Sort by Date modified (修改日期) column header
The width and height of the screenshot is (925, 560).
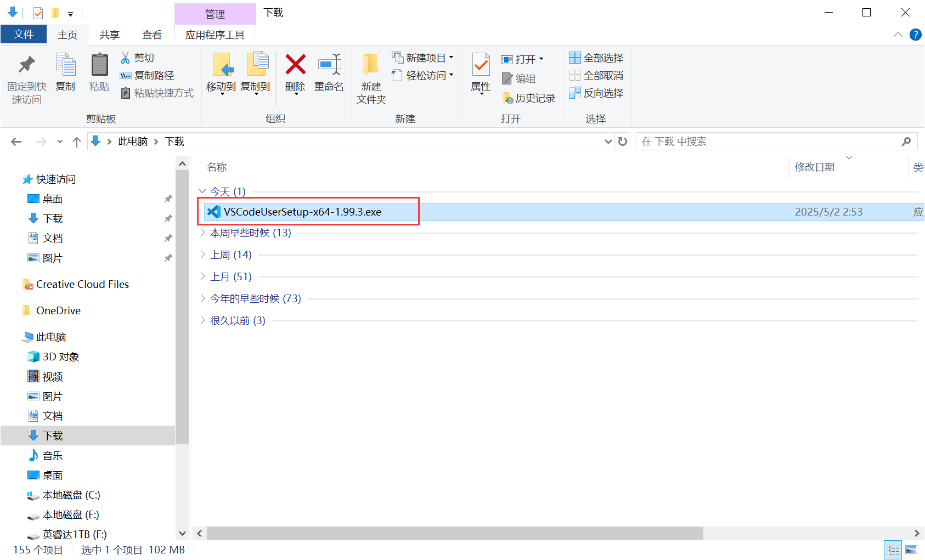[815, 167]
